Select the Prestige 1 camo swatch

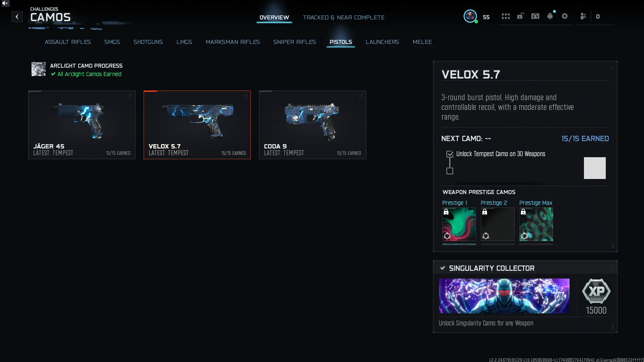click(459, 224)
